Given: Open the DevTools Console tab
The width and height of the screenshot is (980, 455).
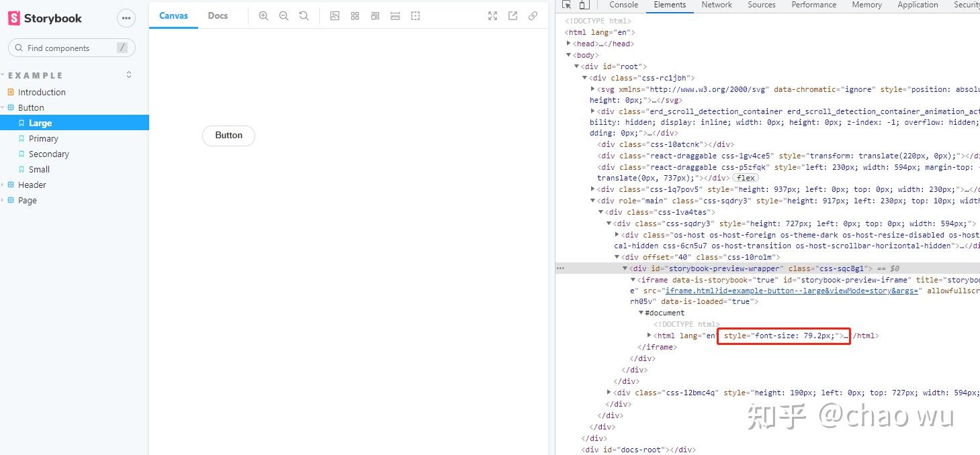Looking at the screenshot, I should [623, 5].
